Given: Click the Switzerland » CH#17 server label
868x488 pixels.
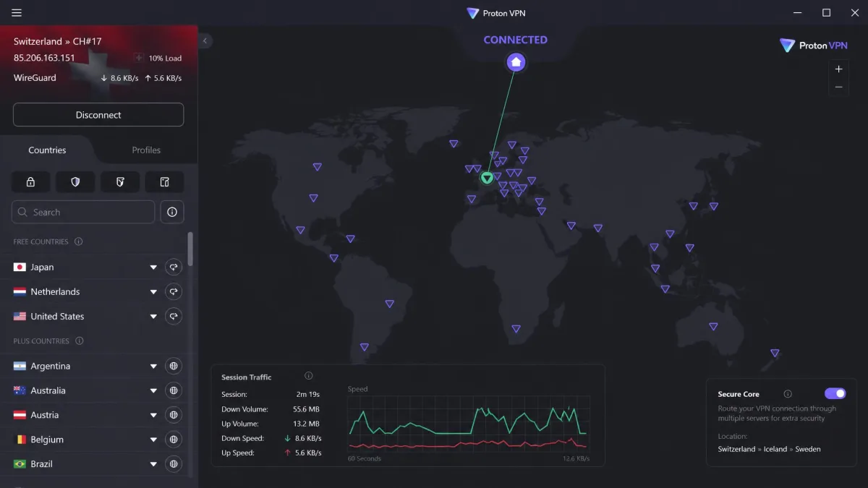Looking at the screenshot, I should [58, 41].
